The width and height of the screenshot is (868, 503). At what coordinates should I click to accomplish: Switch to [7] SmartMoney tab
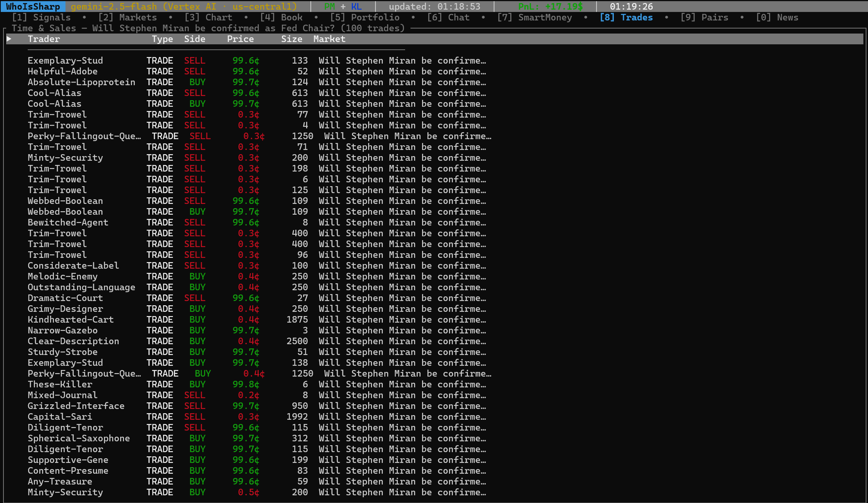click(x=535, y=17)
